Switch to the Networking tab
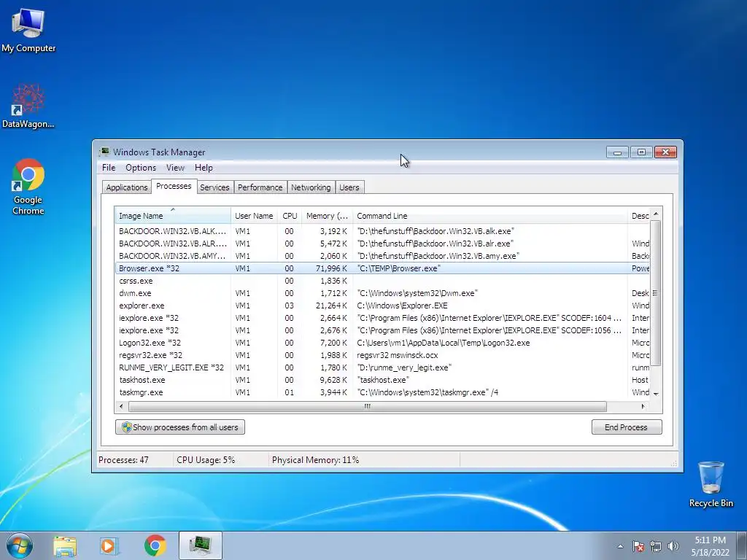The height and width of the screenshot is (560, 747). 311,187
